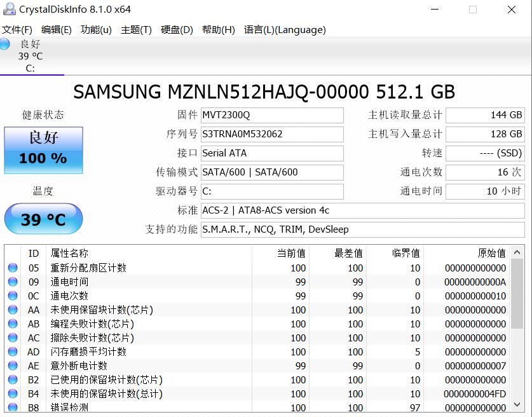Click the indicator beside B2 已使用的保留块计数

(x=13, y=379)
